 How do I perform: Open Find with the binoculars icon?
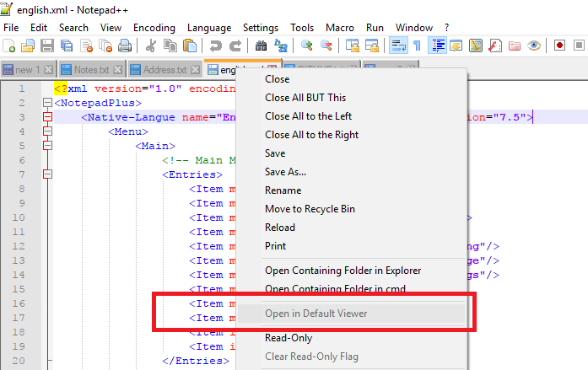pos(261,46)
